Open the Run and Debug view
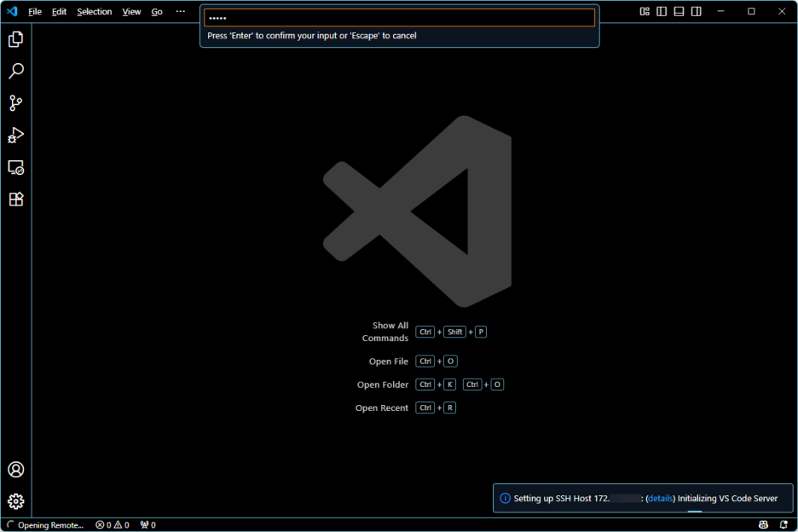The width and height of the screenshot is (798, 532). (x=16, y=136)
